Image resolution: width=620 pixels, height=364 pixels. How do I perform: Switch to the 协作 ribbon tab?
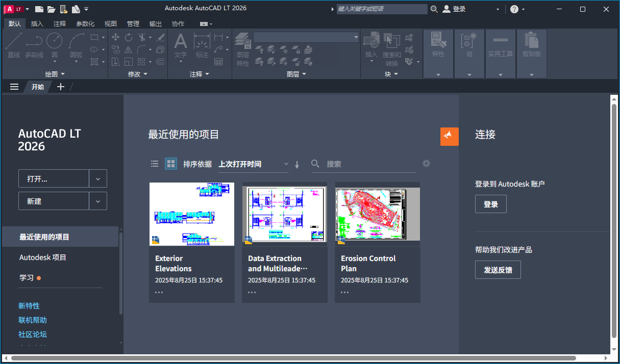178,23
